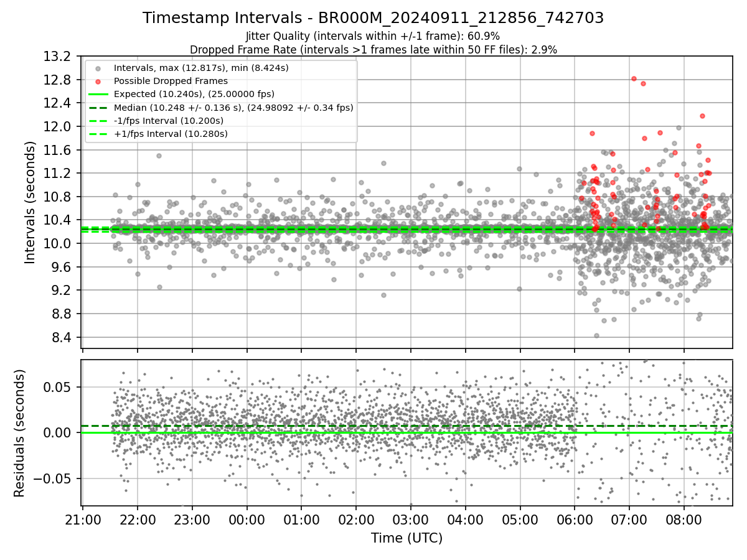
Task: Click the "0.00" residuals tick label
Action: pos(58,432)
